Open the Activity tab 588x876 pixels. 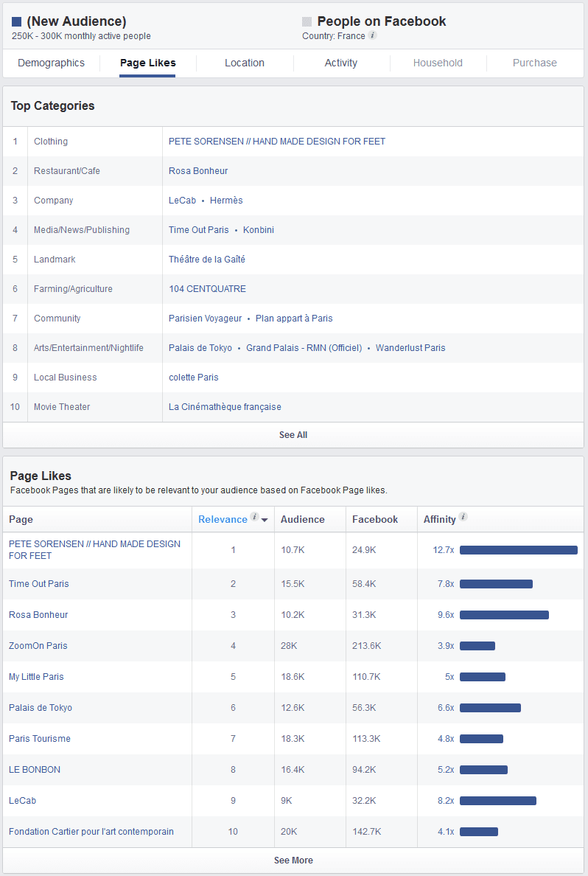(341, 63)
